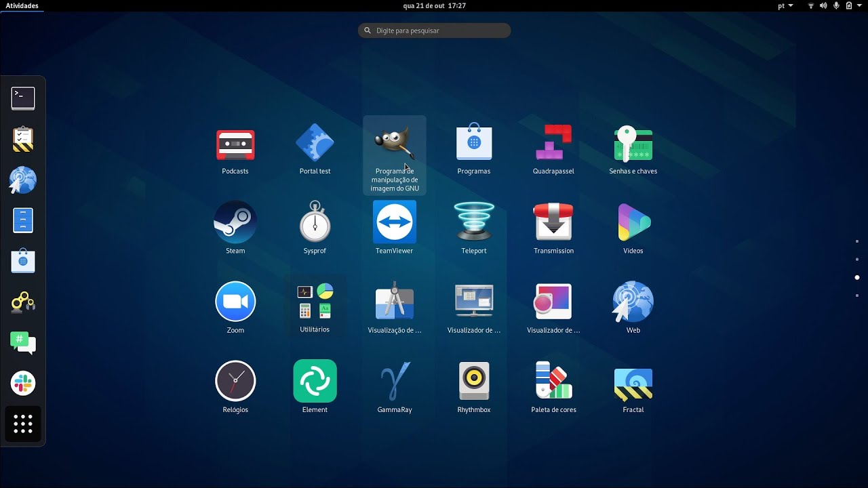Open Terminal from the dock
Image resolution: width=868 pixels, height=488 pixels.
(x=23, y=98)
